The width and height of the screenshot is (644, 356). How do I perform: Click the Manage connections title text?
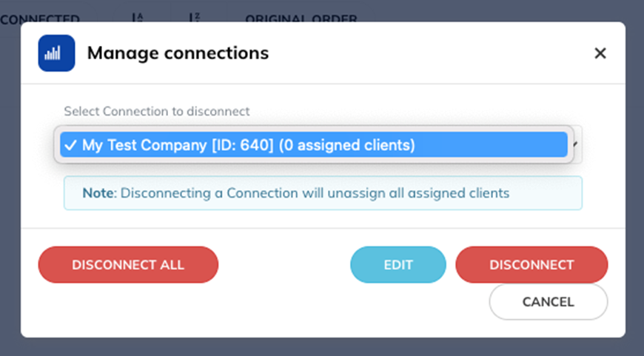(178, 53)
